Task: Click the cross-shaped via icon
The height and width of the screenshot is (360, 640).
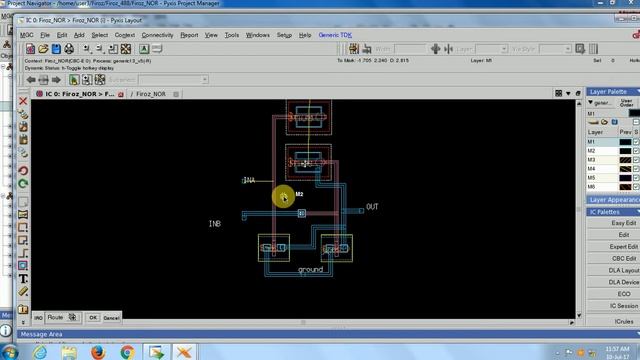Action: tap(436, 49)
